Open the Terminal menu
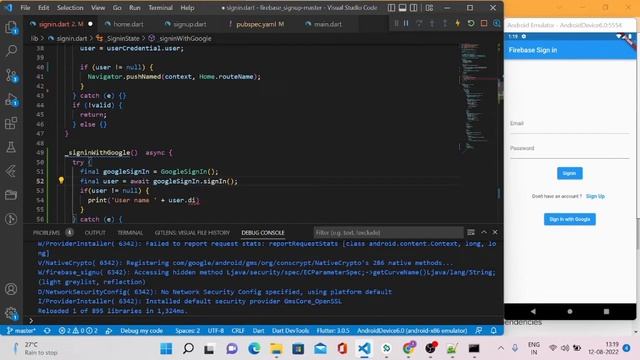640x360 pixels. click(160, 8)
